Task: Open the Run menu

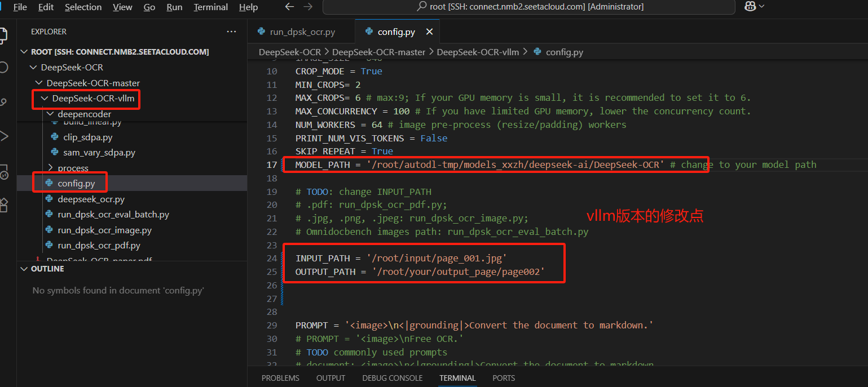Action: (174, 7)
